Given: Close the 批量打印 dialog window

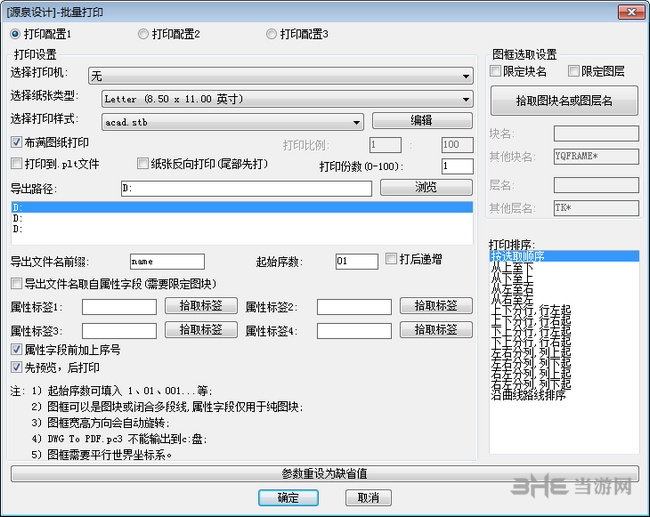Looking at the screenshot, I should click(x=631, y=12).
